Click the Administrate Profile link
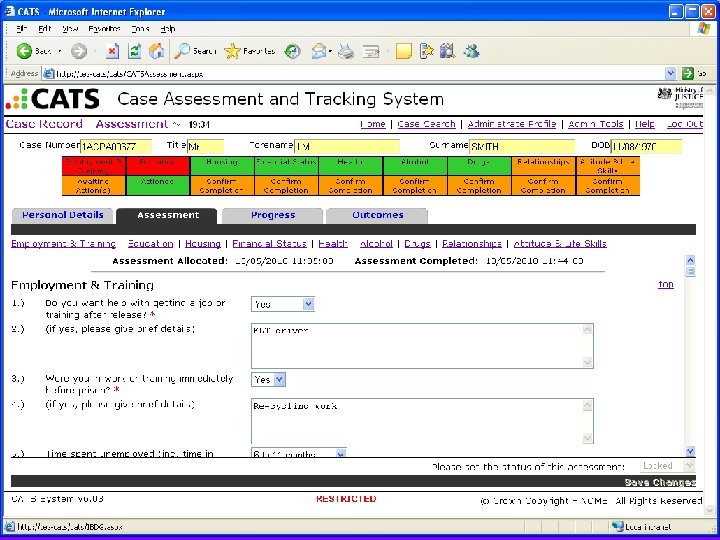 [512, 124]
